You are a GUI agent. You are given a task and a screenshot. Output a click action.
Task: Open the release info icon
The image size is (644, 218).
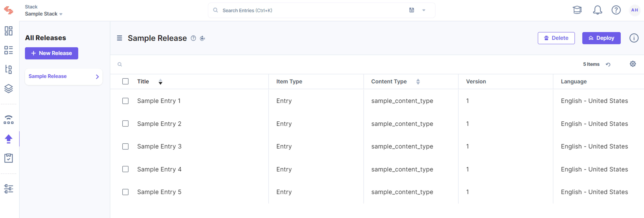pos(634,38)
